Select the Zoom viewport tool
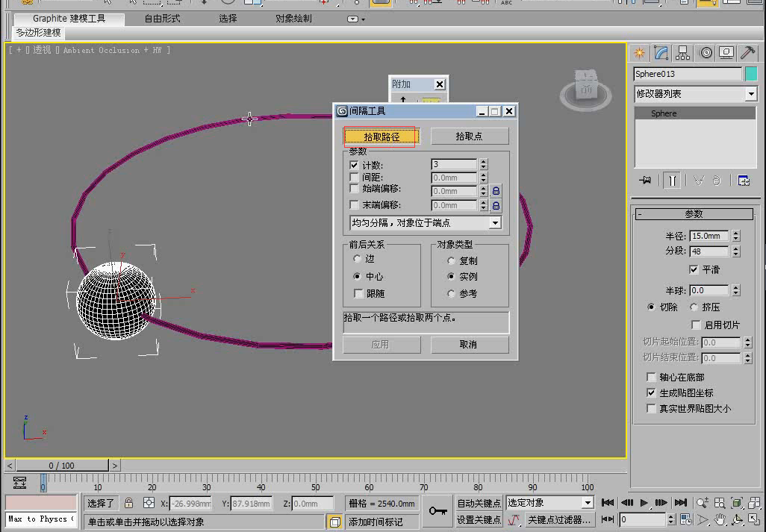The height and width of the screenshot is (532, 766). 703,503
